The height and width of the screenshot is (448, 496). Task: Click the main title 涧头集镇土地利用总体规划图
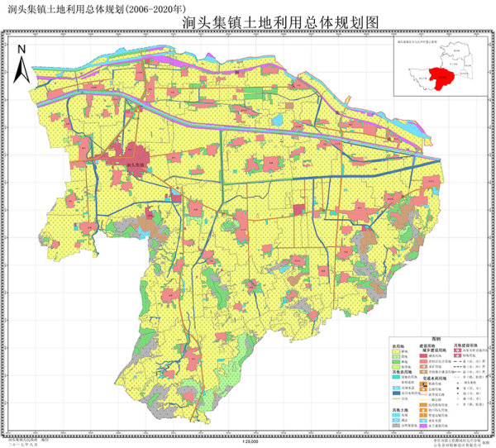(x=280, y=23)
